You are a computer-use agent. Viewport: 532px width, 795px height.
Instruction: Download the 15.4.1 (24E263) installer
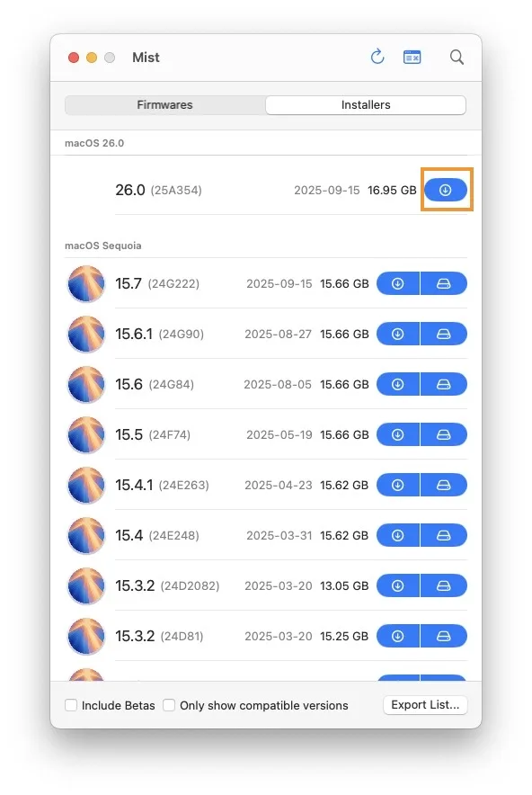pyautogui.click(x=398, y=486)
